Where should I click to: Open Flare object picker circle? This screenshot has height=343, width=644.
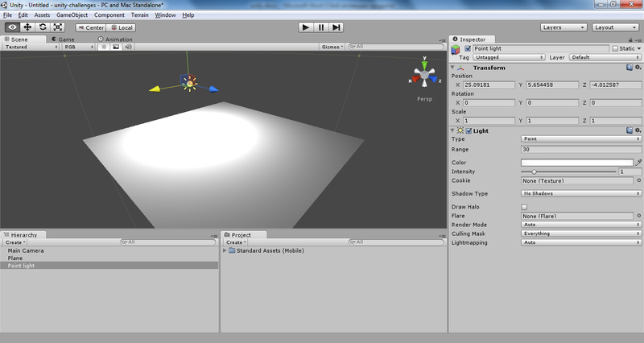pyautogui.click(x=638, y=216)
